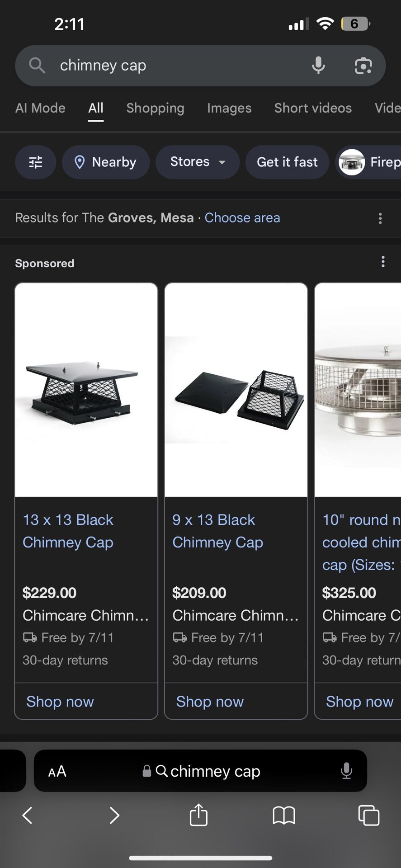This screenshot has height=868, width=401.
Task: Tap the dictation mic in Safari address bar
Action: [346, 771]
